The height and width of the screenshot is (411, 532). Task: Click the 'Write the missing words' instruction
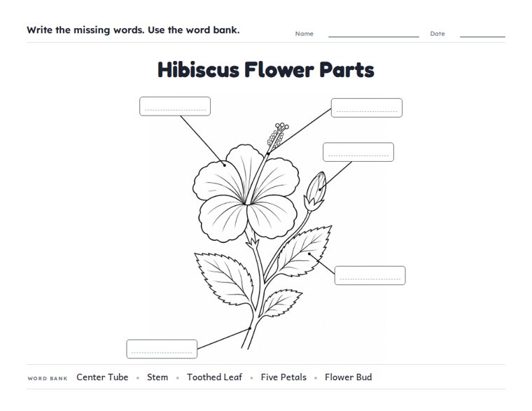click(133, 30)
